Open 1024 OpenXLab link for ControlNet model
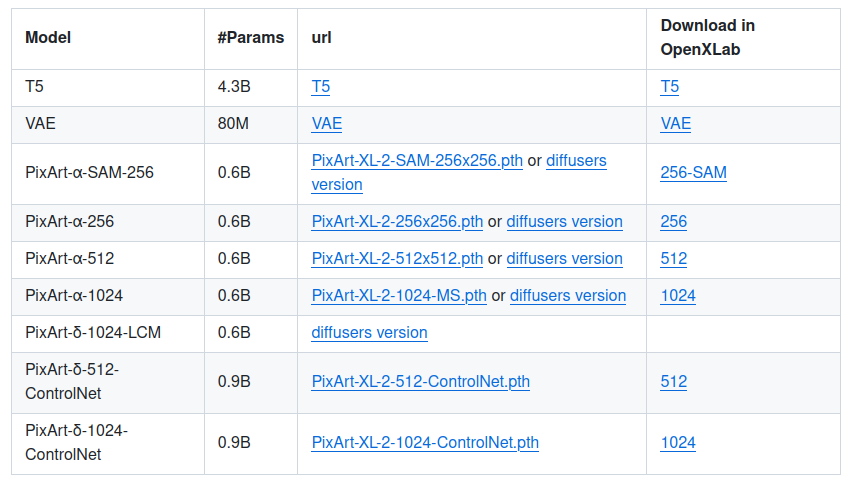 tap(677, 443)
